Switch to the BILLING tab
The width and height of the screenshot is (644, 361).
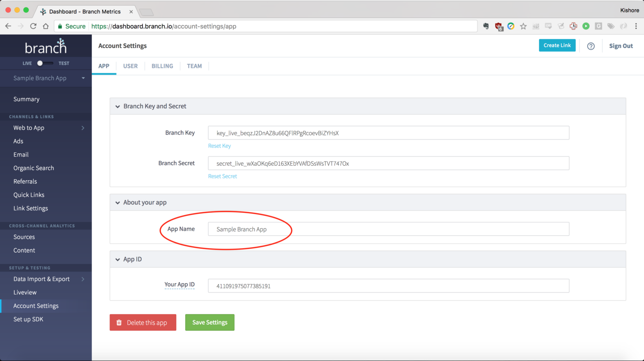(x=162, y=66)
